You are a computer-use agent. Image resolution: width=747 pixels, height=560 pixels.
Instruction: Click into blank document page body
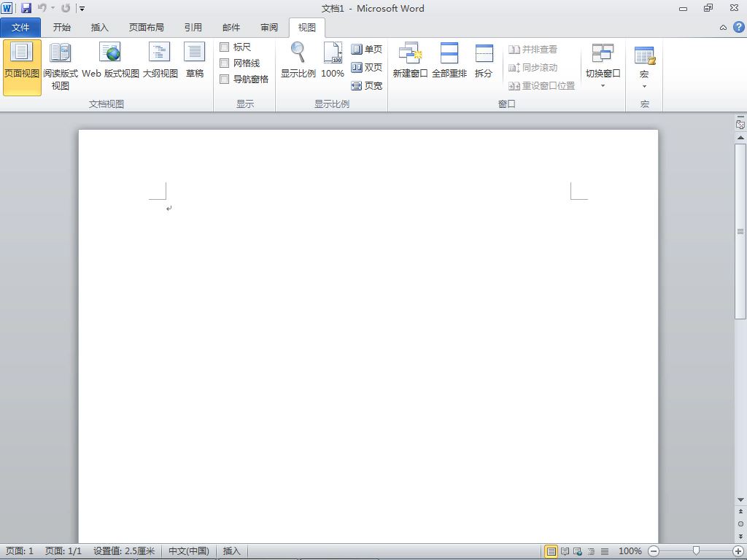(x=368, y=335)
